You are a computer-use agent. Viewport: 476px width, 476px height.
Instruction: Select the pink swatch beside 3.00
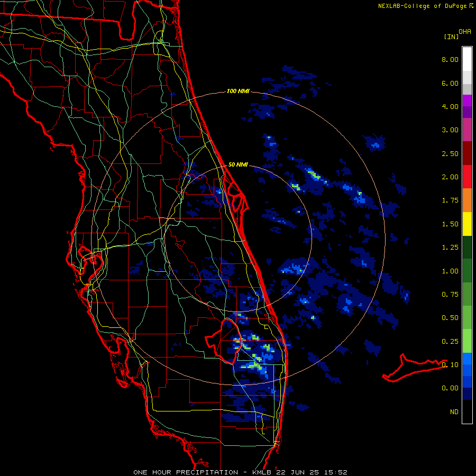(x=467, y=130)
